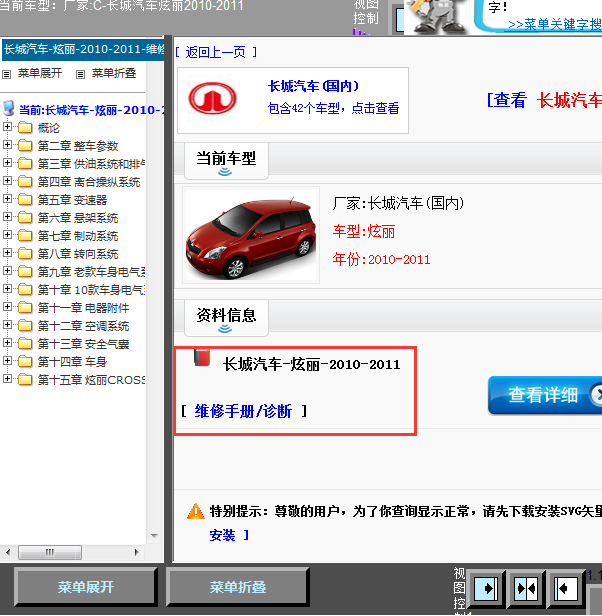Image resolution: width=602 pixels, height=616 pixels.
Task: Click the 安装 link
Action: [x=222, y=535]
